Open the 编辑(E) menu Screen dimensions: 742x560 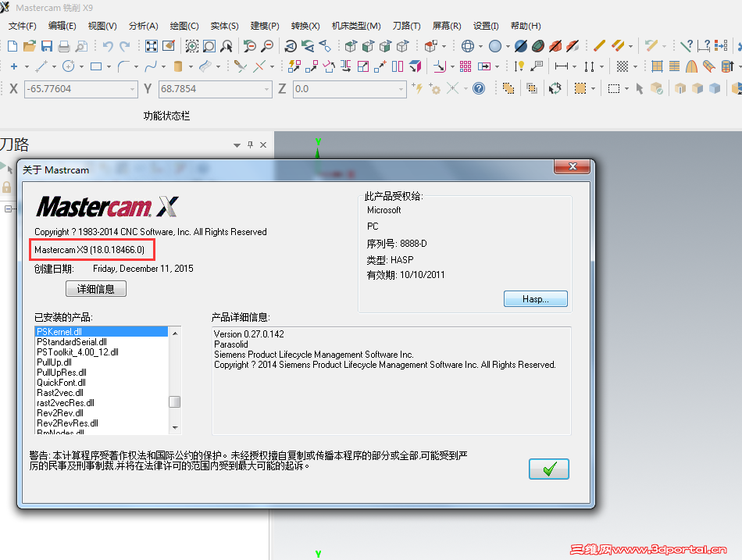coord(62,26)
